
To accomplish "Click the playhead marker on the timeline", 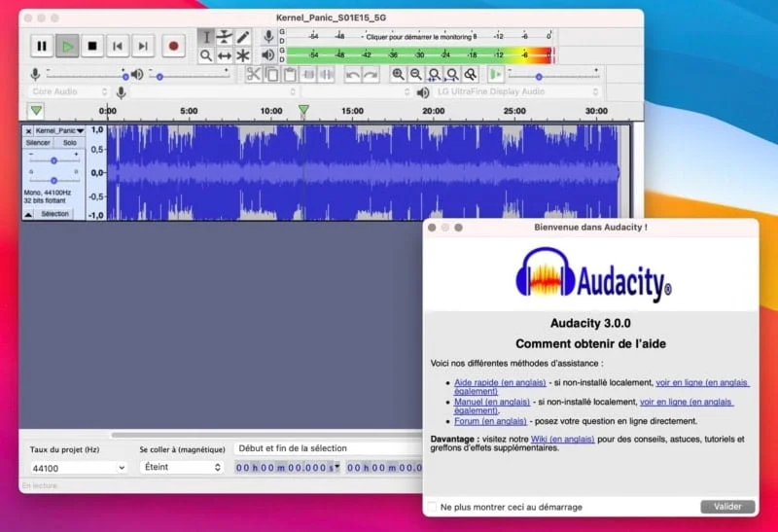I will tap(303, 110).
